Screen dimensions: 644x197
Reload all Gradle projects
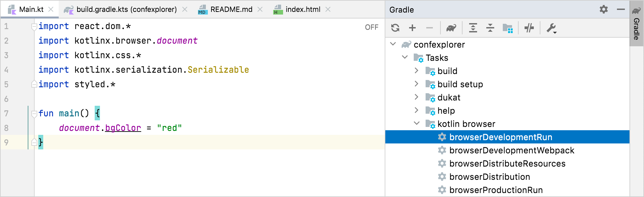pos(395,28)
